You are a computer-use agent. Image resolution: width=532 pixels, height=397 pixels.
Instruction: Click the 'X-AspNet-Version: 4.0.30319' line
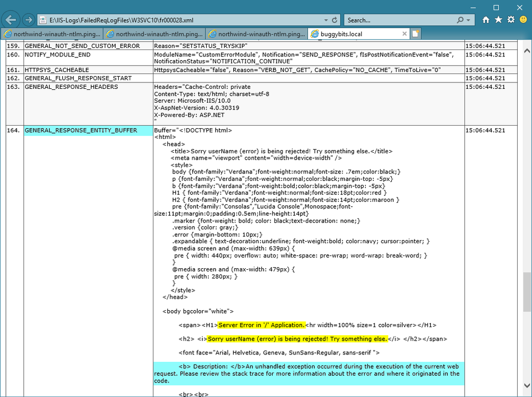pos(197,108)
